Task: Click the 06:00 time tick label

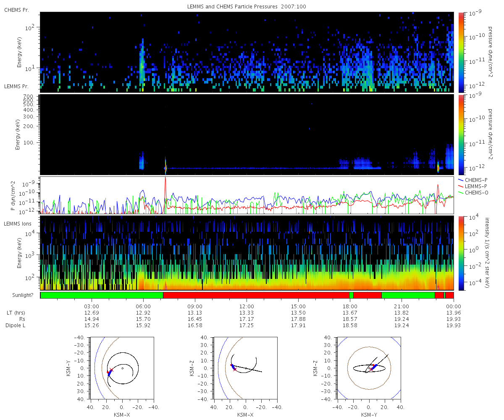Action: tap(143, 306)
